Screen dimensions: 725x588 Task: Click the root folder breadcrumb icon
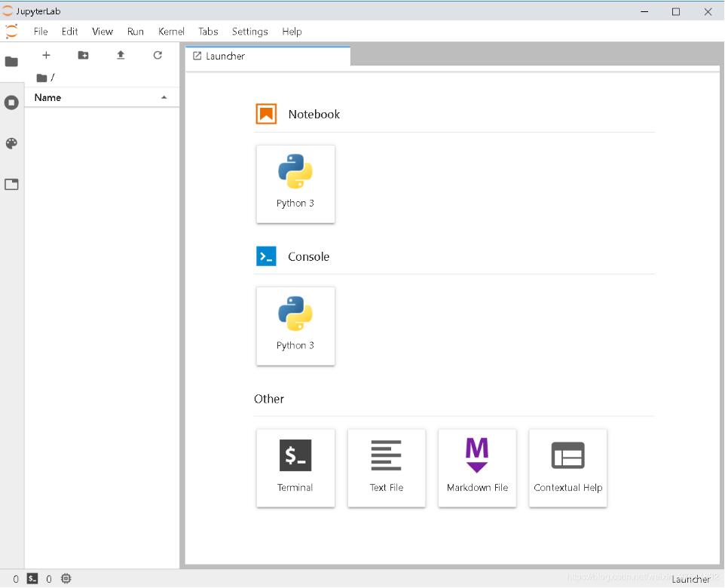coord(41,78)
